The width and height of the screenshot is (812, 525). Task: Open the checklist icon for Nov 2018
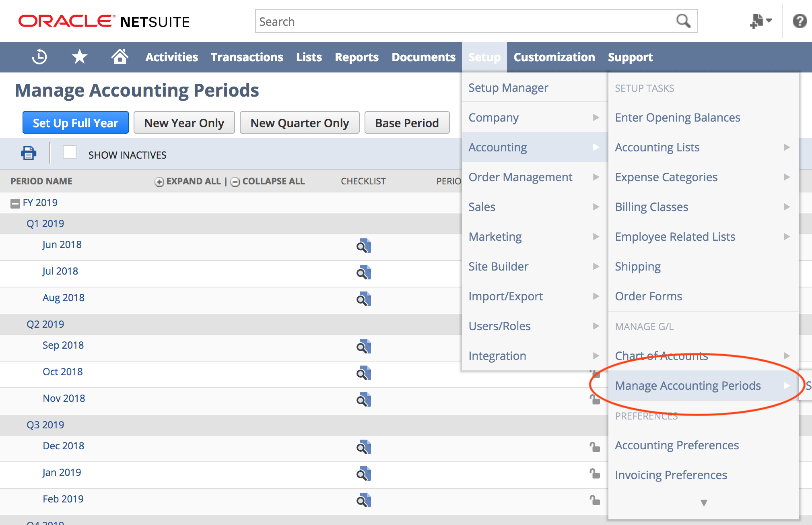coord(363,399)
